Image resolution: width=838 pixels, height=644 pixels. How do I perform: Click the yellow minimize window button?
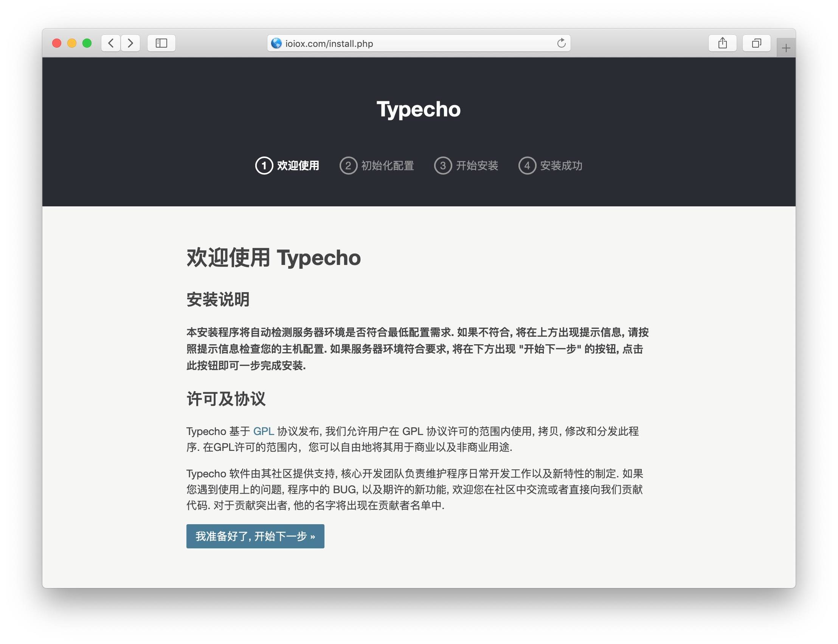pos(72,43)
